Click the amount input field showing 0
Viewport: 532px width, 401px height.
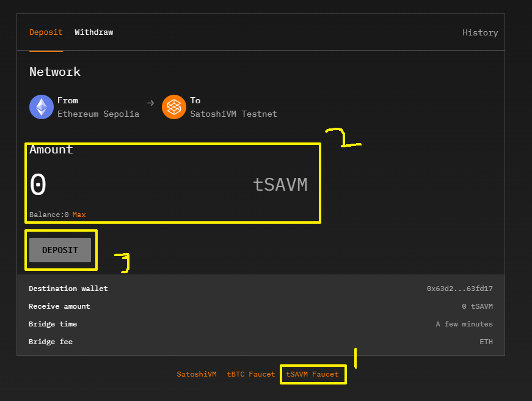tap(38, 185)
